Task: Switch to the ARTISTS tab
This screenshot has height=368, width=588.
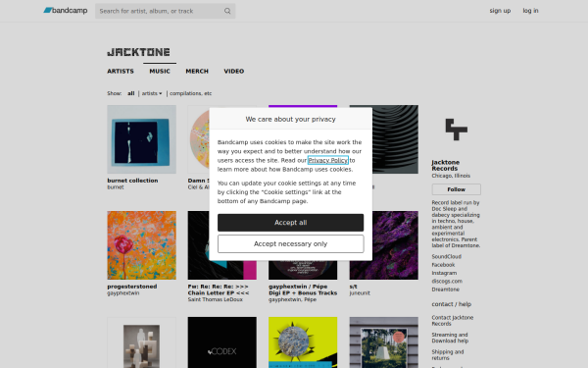Action: coord(121,71)
